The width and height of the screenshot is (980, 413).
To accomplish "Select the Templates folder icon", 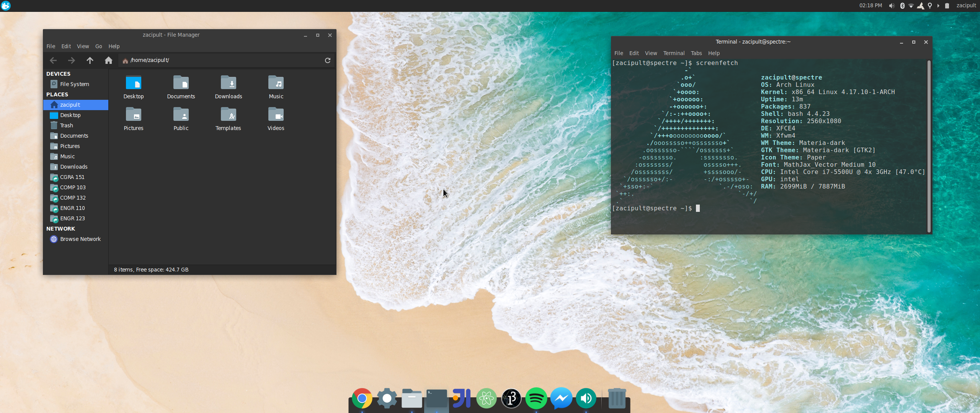I will [x=229, y=119].
